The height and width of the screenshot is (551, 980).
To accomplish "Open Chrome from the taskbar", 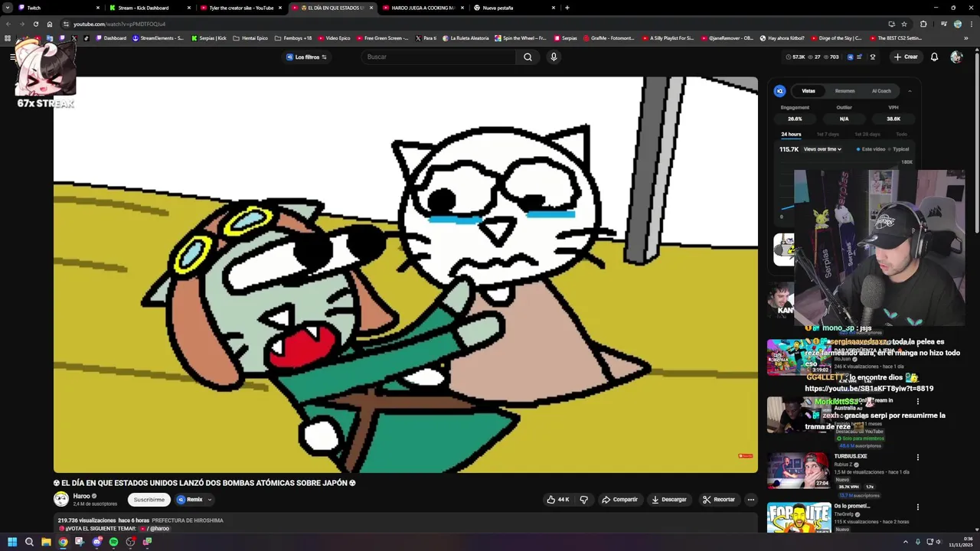I will (x=63, y=542).
